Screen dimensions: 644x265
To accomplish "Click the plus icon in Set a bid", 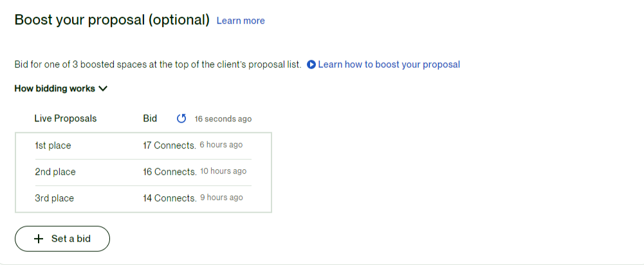I will (x=38, y=239).
